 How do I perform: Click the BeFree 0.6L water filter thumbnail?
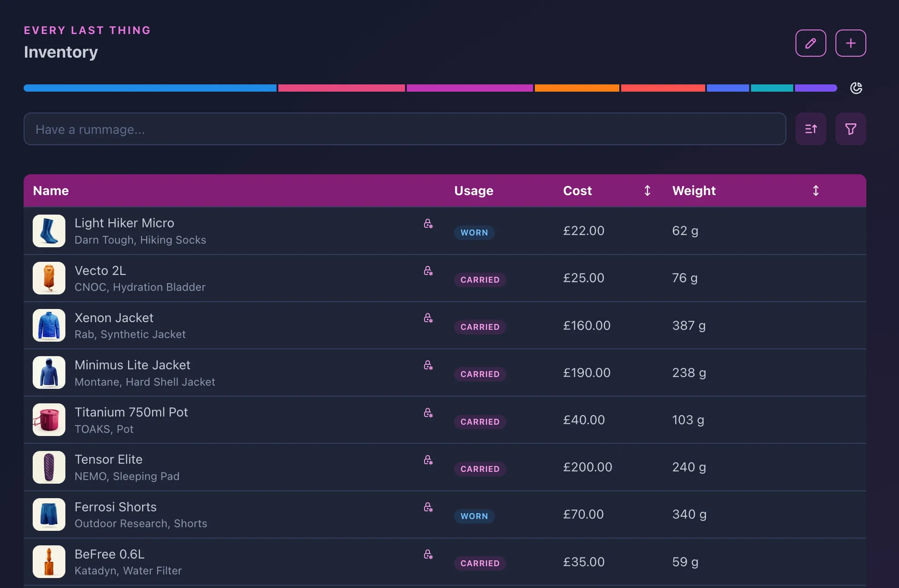[x=49, y=562]
